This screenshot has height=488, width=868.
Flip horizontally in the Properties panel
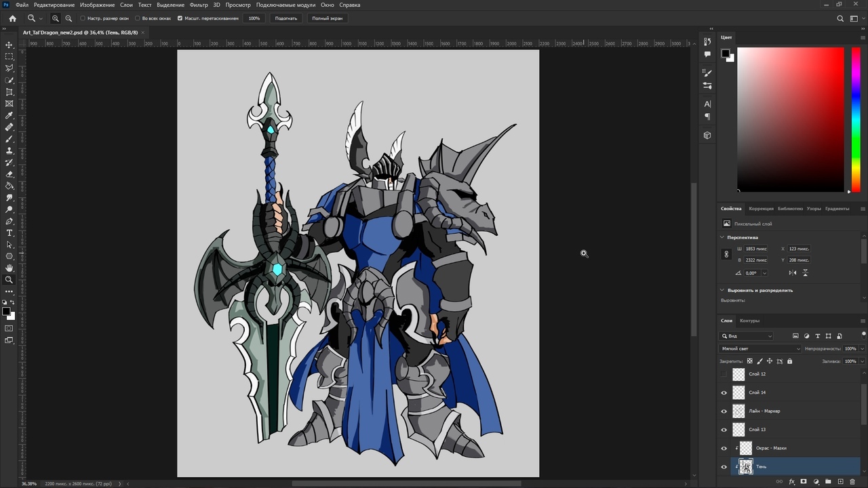pyautogui.click(x=793, y=272)
